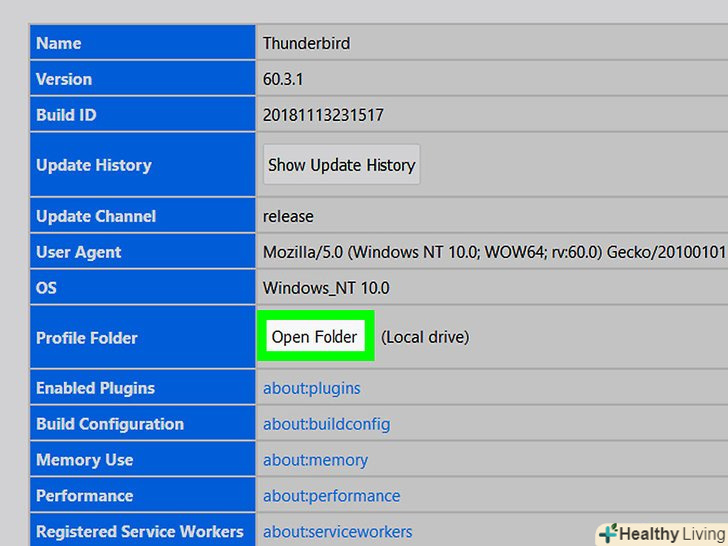This screenshot has width=728, height=546.
Task: Open the about:memory link
Action: click(x=315, y=460)
